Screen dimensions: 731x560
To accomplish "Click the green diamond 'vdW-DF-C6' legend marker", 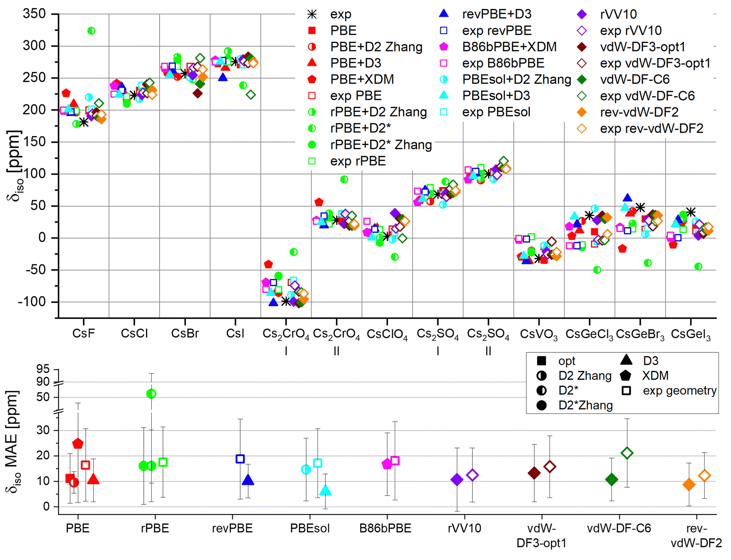I will click(582, 79).
